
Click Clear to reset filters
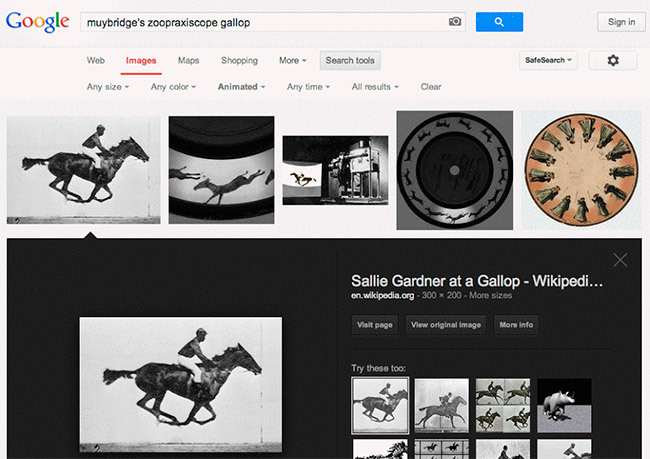(431, 87)
